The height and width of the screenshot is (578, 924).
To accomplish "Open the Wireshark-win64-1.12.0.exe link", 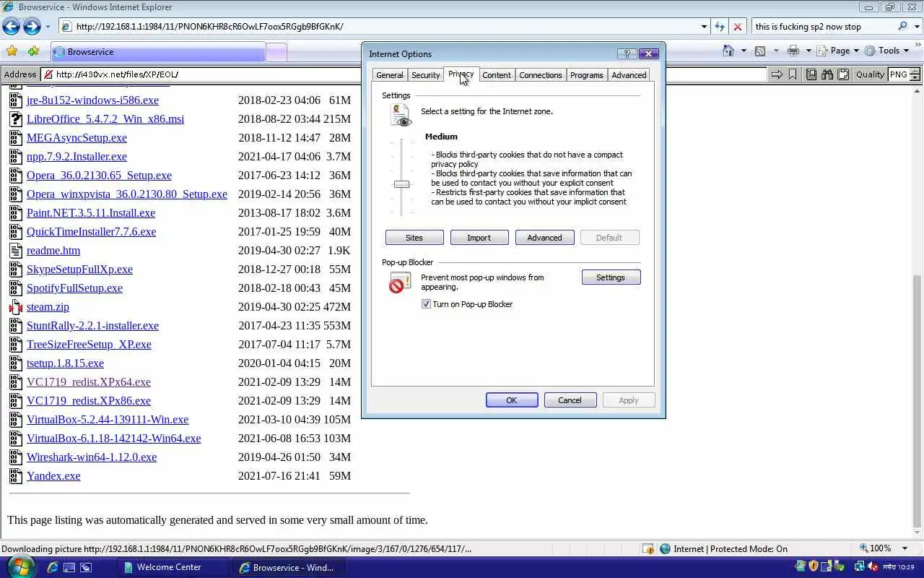I will pyautogui.click(x=92, y=457).
